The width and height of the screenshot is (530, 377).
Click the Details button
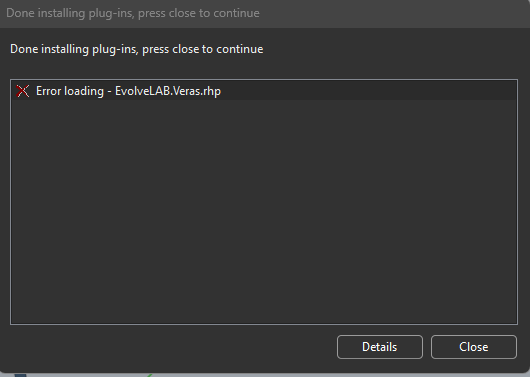pos(380,347)
